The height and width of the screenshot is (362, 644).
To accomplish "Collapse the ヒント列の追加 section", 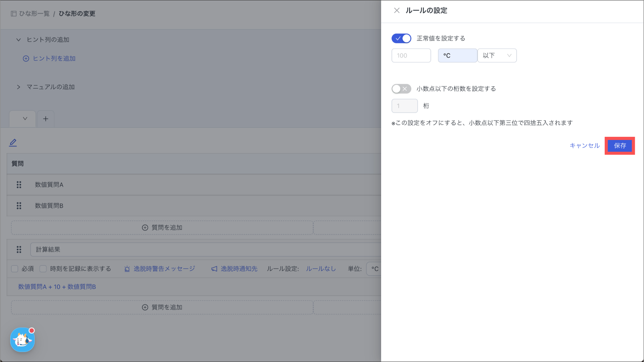I will [19, 40].
